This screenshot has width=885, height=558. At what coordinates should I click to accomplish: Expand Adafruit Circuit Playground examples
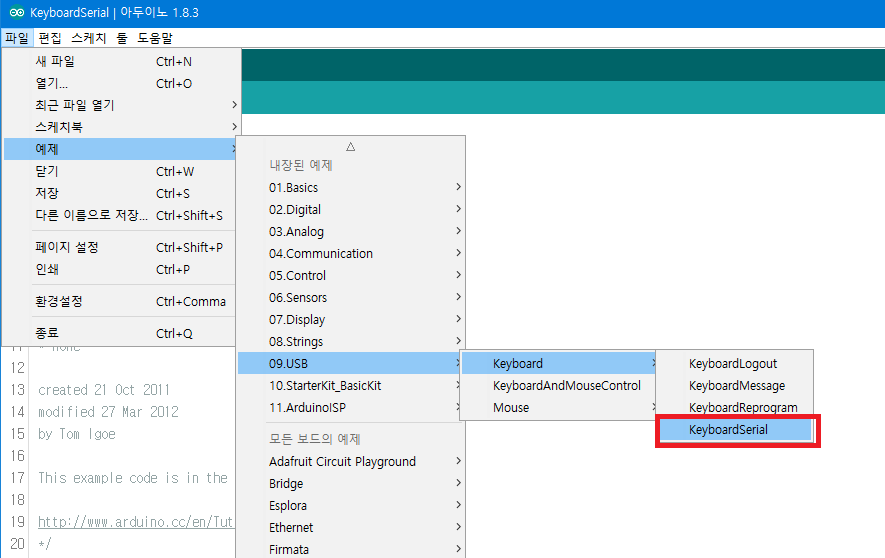[x=351, y=462]
